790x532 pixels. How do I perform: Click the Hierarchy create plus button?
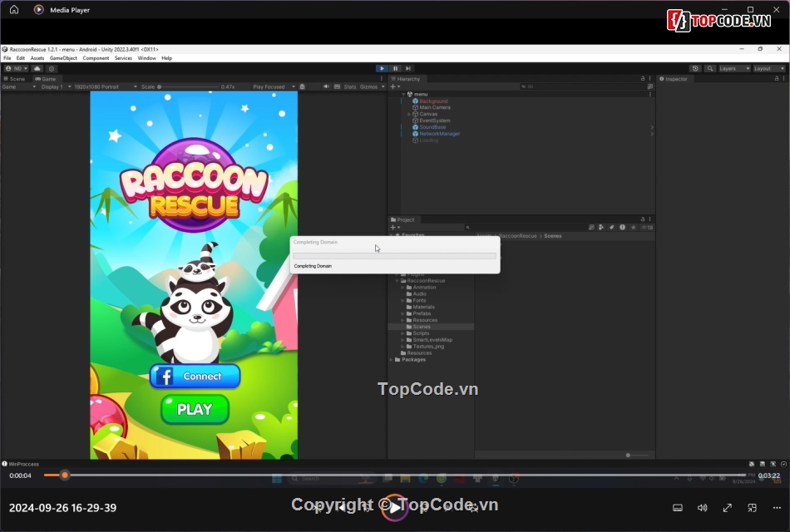click(395, 86)
